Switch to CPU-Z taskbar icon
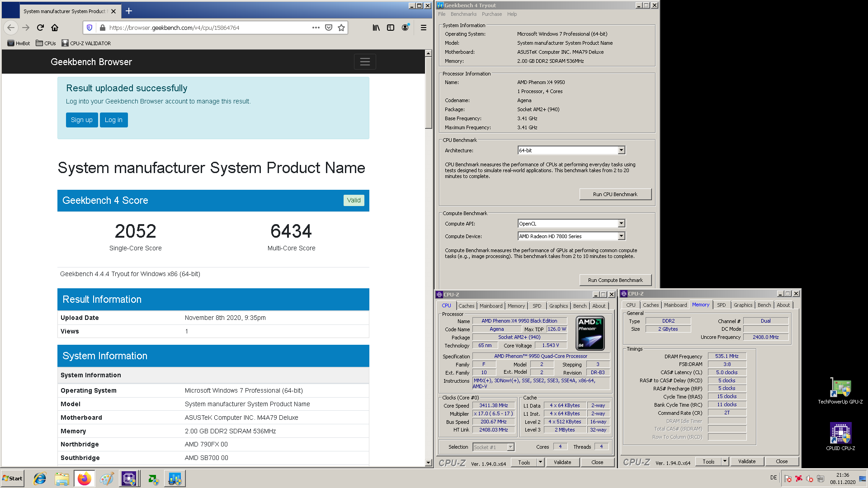Viewport: 868px width, 488px height. [x=129, y=479]
